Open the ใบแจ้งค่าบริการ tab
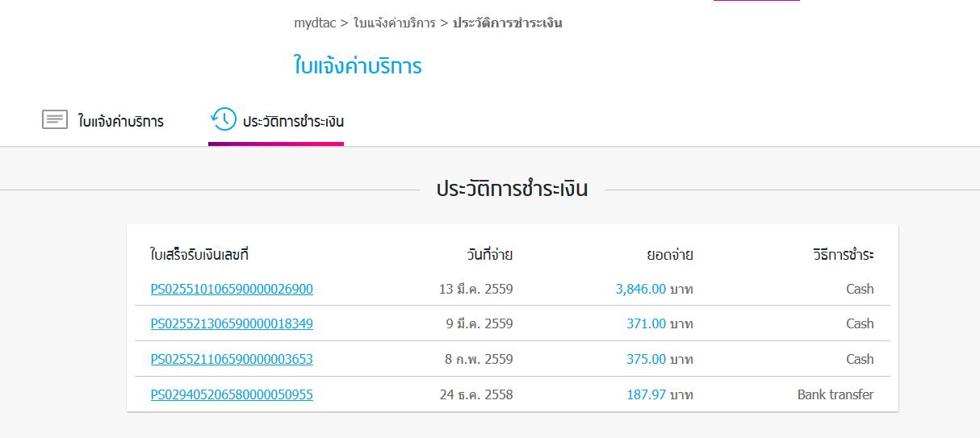This screenshot has height=438, width=980. [x=120, y=122]
